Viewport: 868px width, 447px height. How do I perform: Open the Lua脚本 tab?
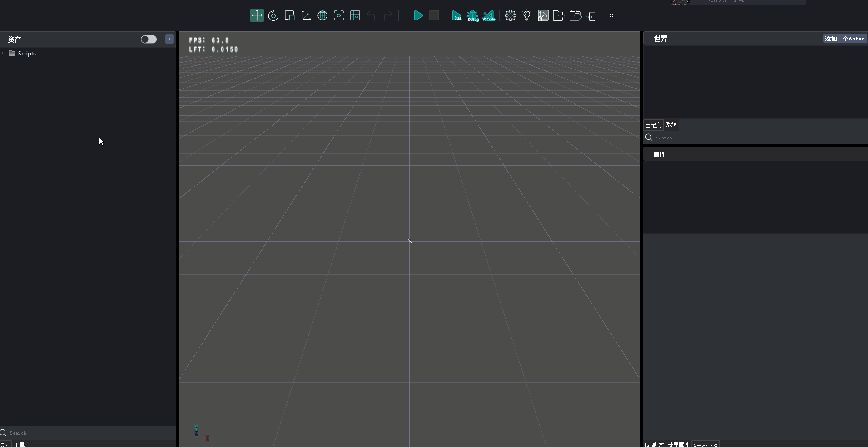tap(654, 444)
